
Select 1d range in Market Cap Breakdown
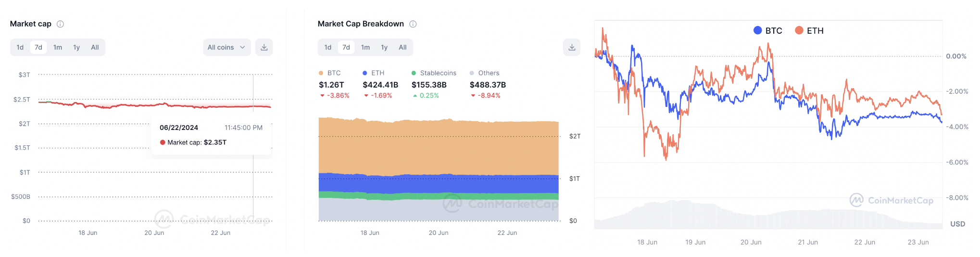(328, 47)
